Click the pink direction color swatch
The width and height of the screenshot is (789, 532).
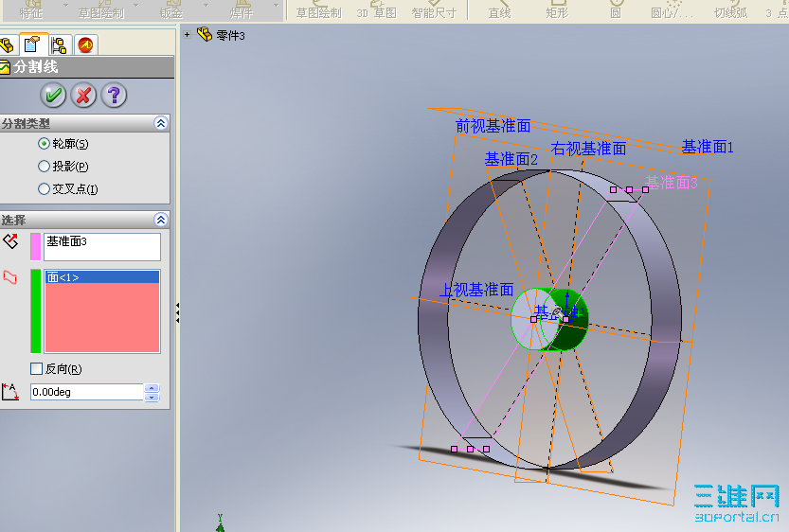click(35, 246)
